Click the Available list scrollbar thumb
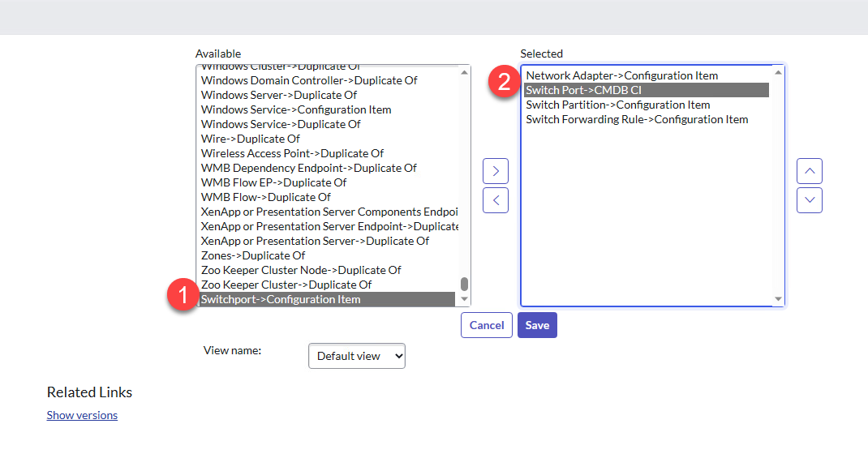 (x=465, y=284)
